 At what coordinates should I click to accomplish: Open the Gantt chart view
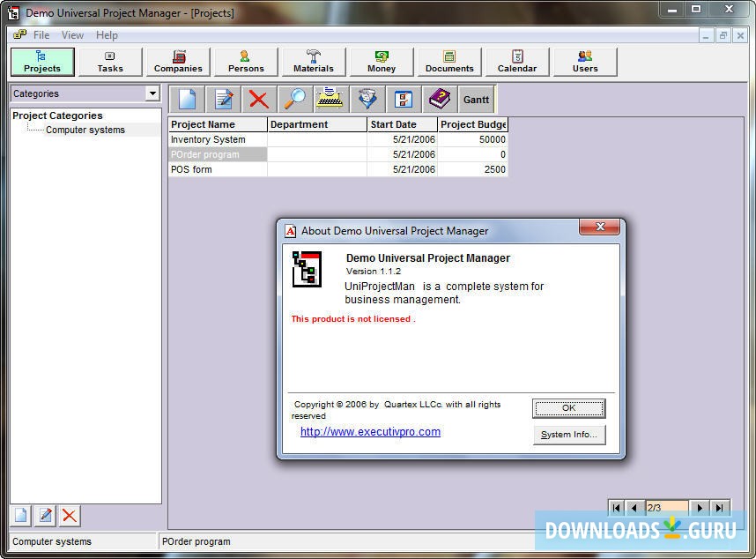[477, 100]
